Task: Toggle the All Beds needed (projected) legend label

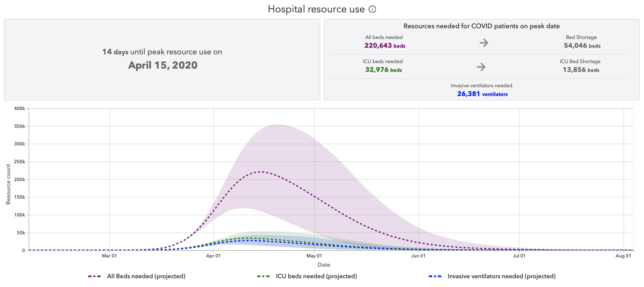Action: tap(146, 276)
